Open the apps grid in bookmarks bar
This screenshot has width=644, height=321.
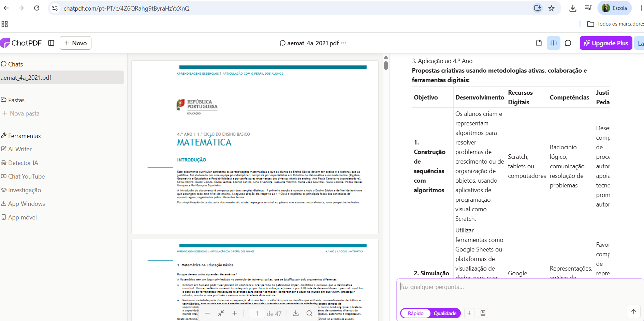(x=5, y=24)
